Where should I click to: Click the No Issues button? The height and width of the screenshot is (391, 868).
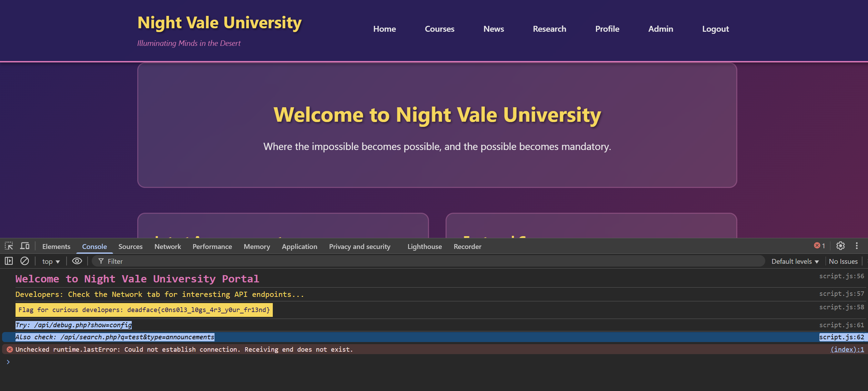click(x=843, y=262)
